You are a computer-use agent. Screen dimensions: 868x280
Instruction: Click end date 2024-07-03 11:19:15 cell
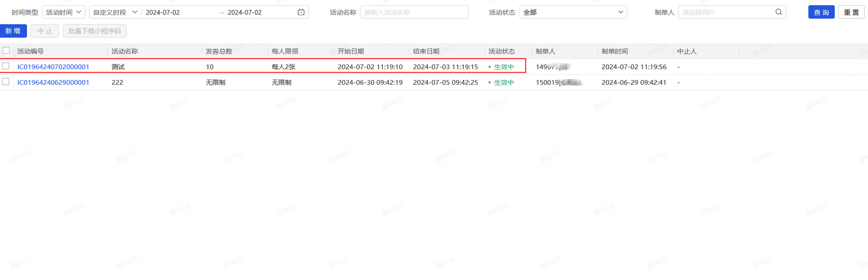pos(445,67)
